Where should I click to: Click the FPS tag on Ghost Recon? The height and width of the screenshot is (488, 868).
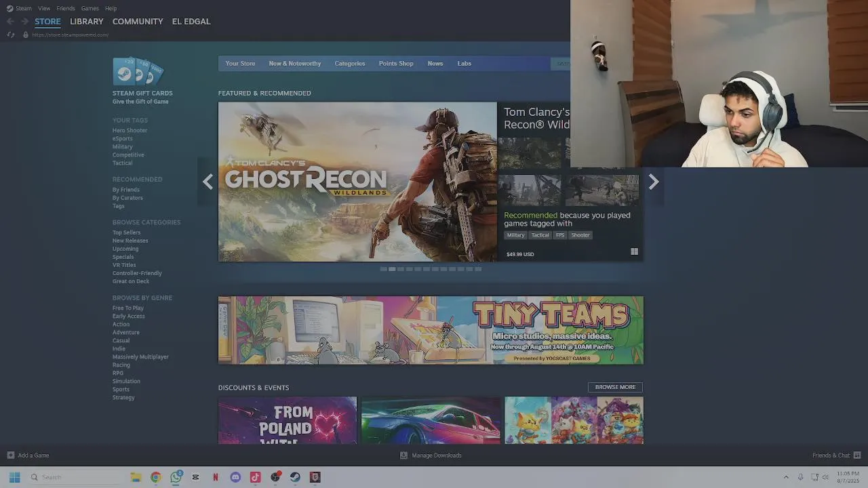click(559, 235)
